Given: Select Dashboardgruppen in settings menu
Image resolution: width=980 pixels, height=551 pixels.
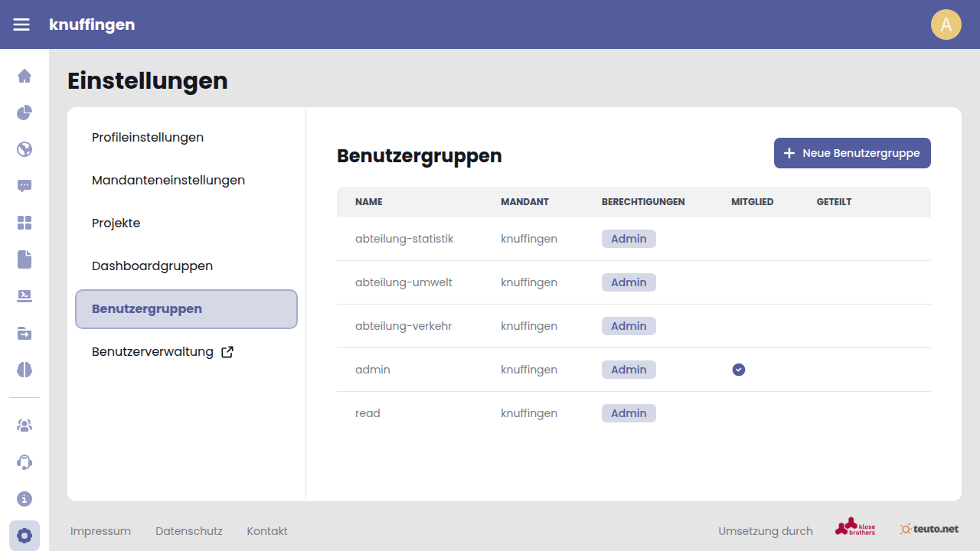Looking at the screenshot, I should click(152, 266).
